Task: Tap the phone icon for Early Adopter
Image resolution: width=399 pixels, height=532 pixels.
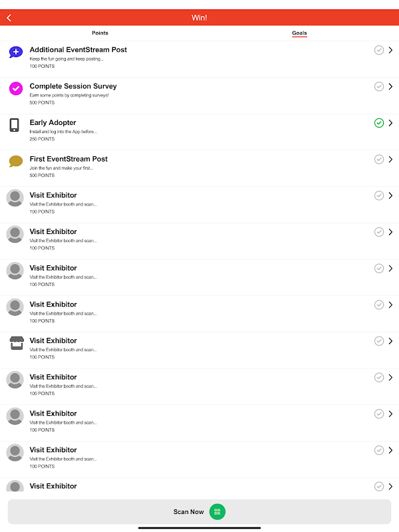Action: click(x=14, y=125)
